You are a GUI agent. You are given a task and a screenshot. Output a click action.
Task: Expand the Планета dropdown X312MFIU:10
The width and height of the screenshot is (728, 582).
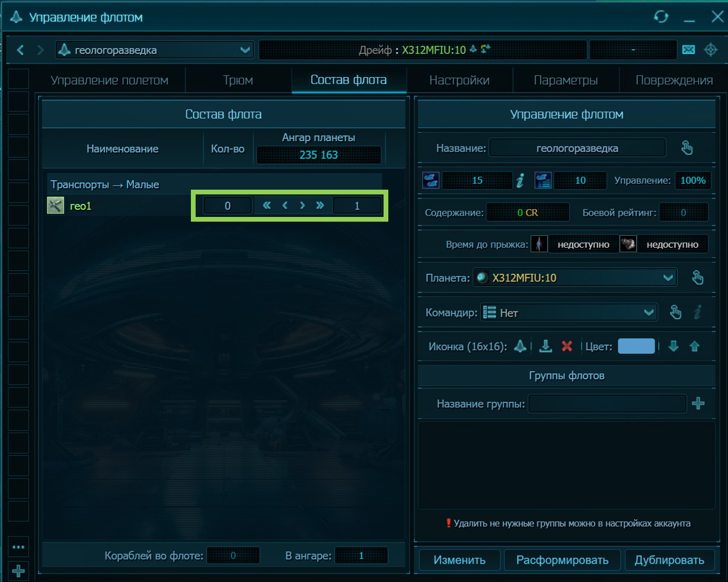(x=574, y=277)
